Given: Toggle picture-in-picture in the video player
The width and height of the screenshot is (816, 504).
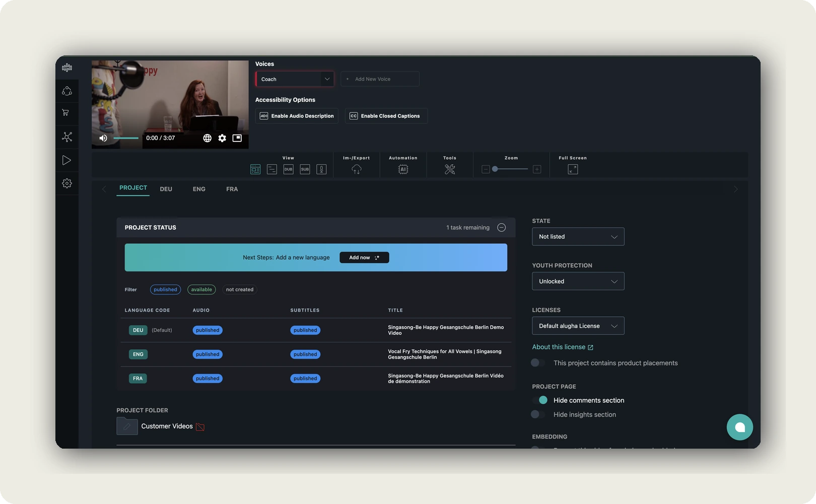Looking at the screenshot, I should click(237, 138).
